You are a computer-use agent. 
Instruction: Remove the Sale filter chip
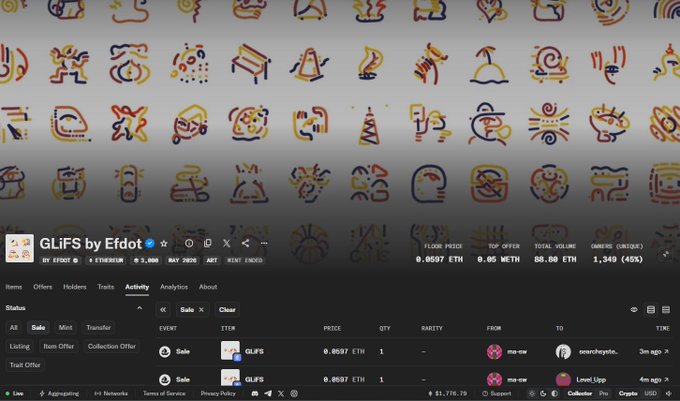(201, 310)
